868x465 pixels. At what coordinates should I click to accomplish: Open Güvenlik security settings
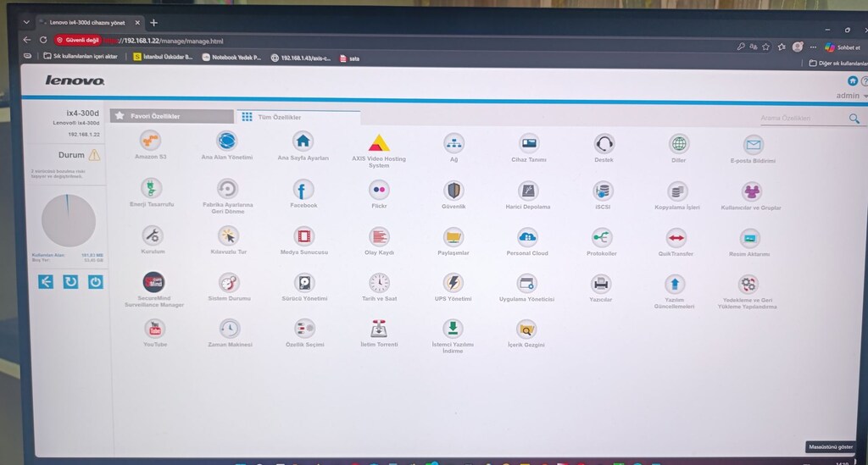(453, 191)
